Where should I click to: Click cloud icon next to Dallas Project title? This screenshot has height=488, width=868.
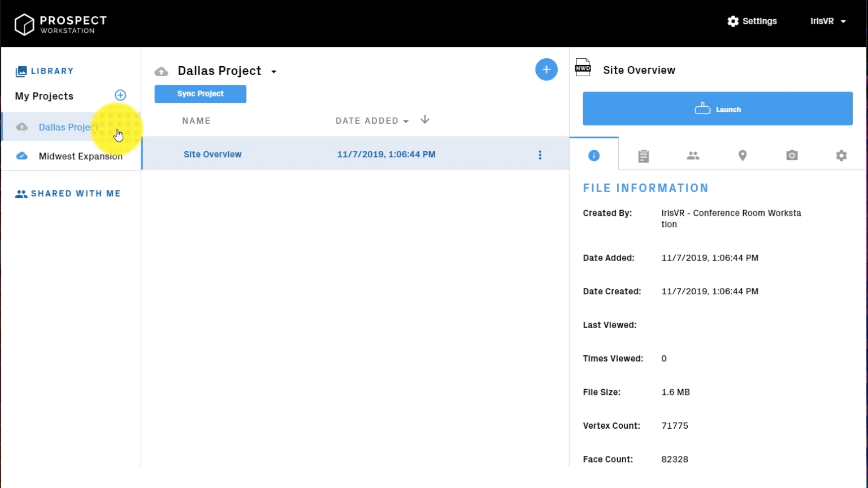(x=161, y=72)
